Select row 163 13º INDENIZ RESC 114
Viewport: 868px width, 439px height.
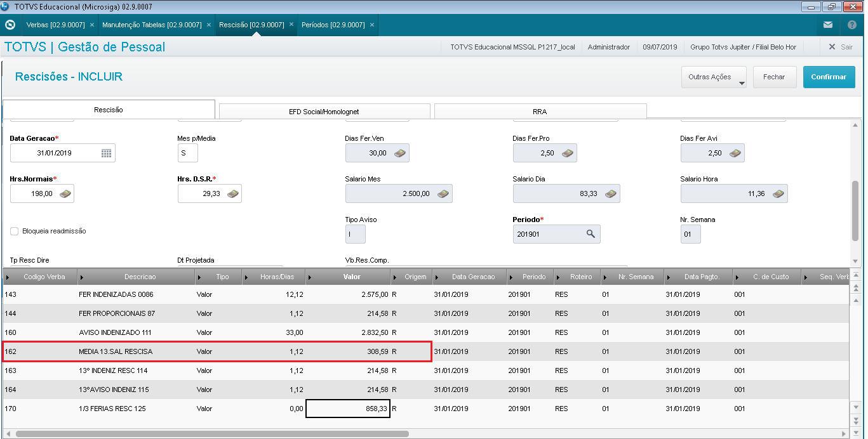tap(426, 370)
